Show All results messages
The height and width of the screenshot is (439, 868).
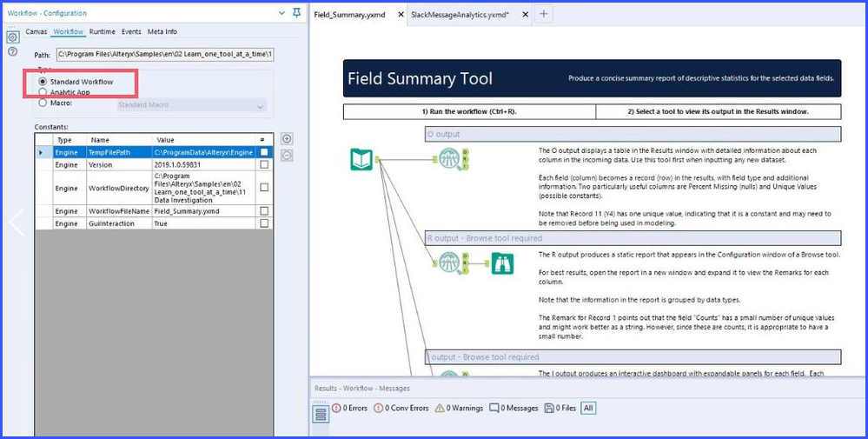588,408
